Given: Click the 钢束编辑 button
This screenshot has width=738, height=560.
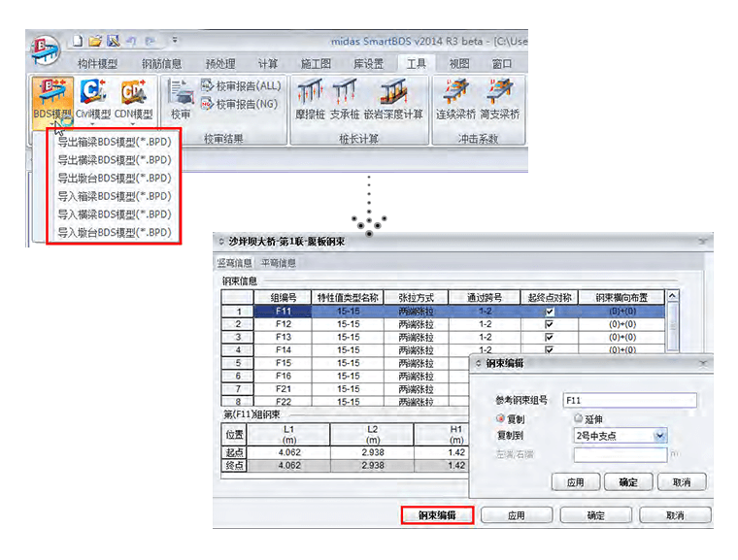Looking at the screenshot, I should [437, 515].
